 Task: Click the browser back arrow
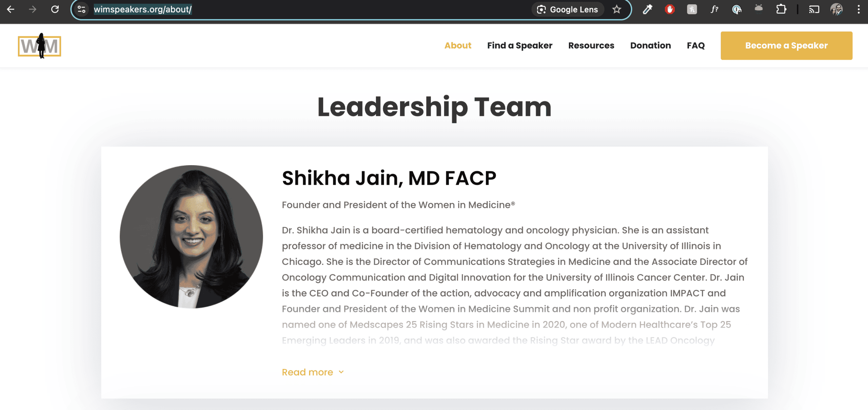pyautogui.click(x=11, y=9)
